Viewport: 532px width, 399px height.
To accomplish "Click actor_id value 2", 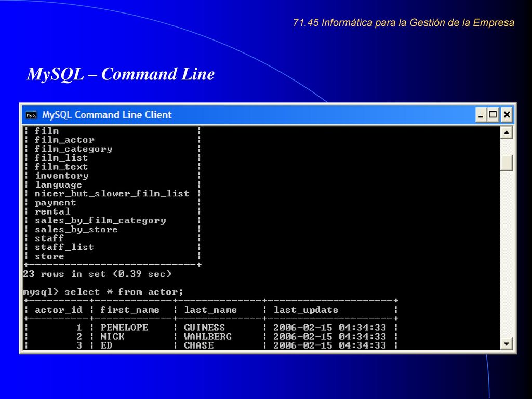I will (79, 337).
